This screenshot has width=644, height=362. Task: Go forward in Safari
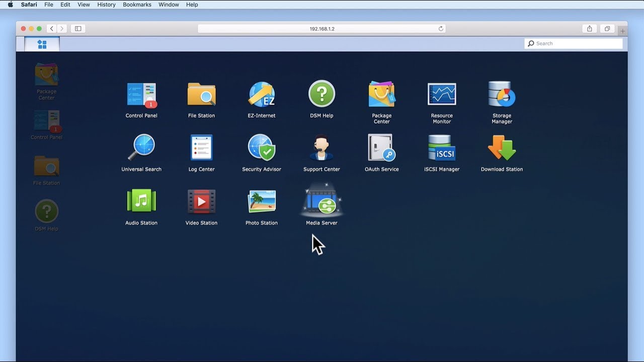[x=62, y=29]
